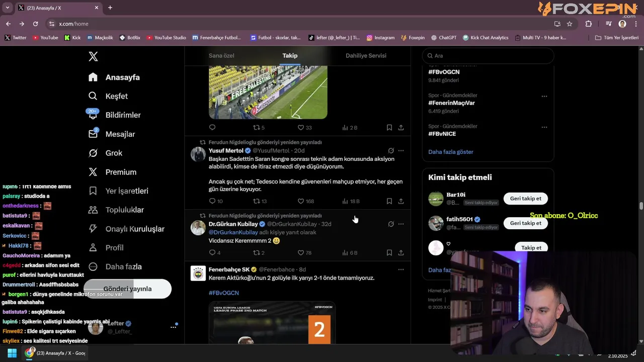Open more options on Fenerbahçe SK post

click(x=401, y=269)
